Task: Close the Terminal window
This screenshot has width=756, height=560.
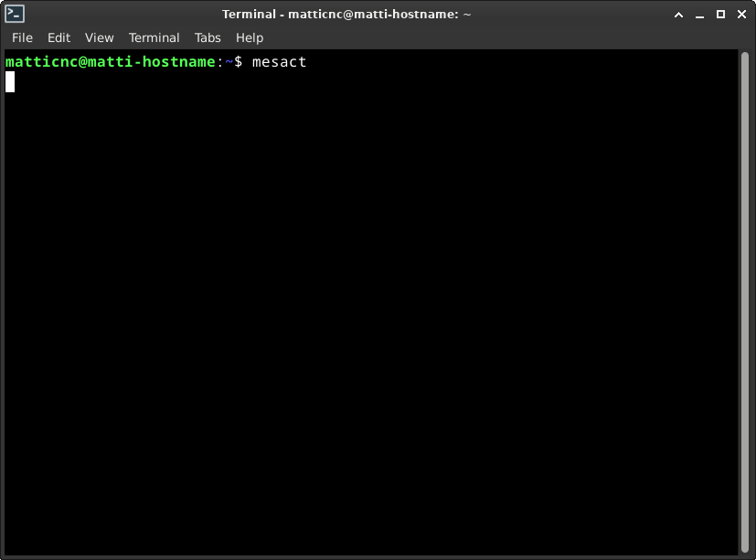Action: (741, 15)
